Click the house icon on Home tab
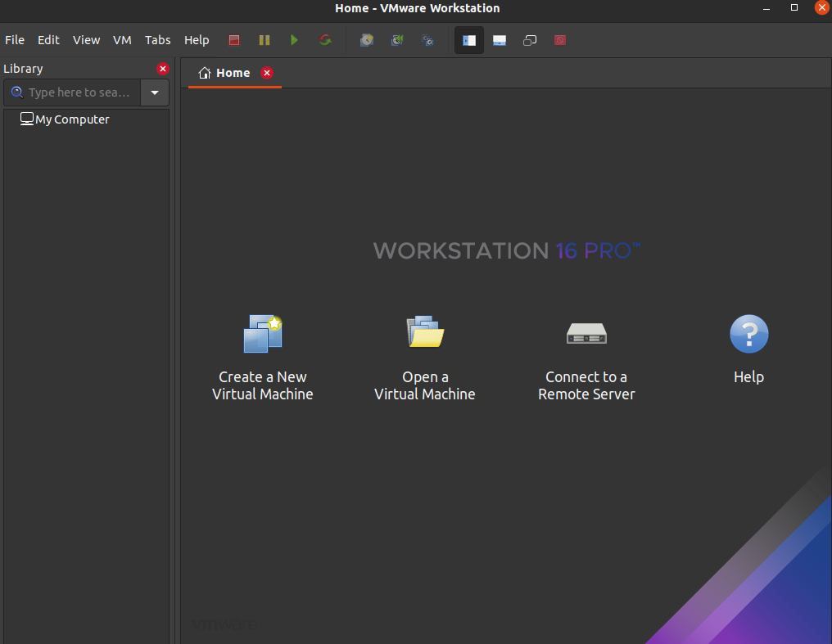Image resolution: width=832 pixels, height=644 pixels. pos(204,73)
